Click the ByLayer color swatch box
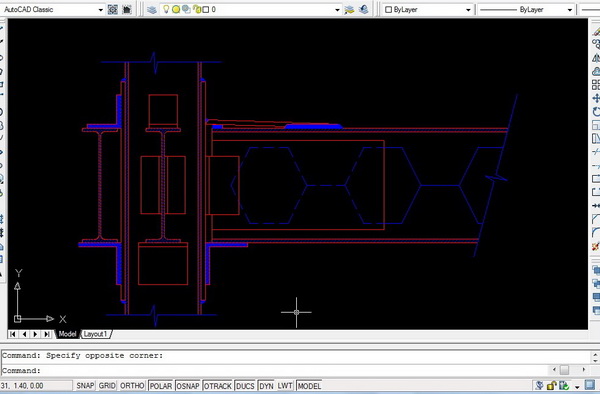 pos(388,10)
